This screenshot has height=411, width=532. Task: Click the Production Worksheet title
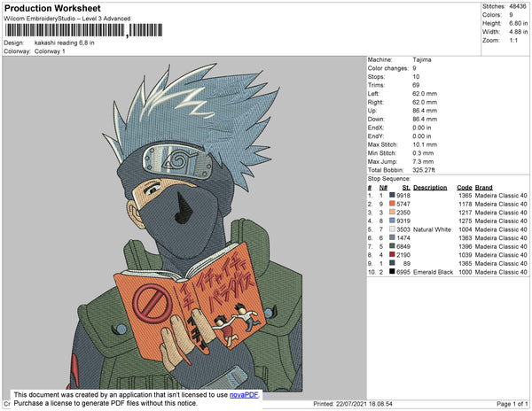52,9
